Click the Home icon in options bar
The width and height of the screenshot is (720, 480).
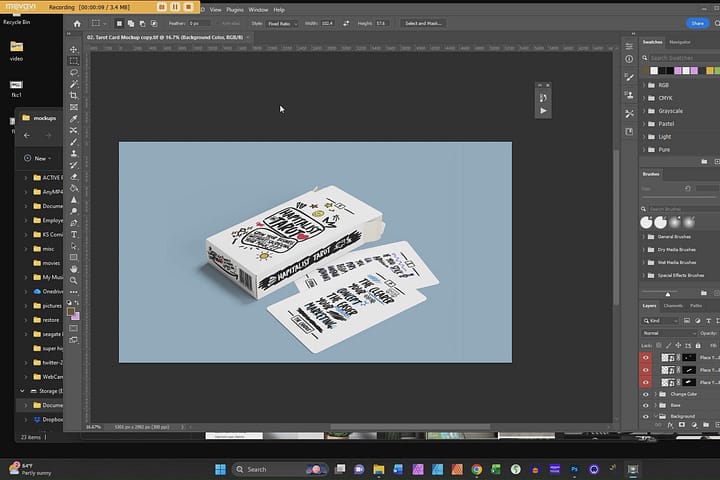click(77, 23)
